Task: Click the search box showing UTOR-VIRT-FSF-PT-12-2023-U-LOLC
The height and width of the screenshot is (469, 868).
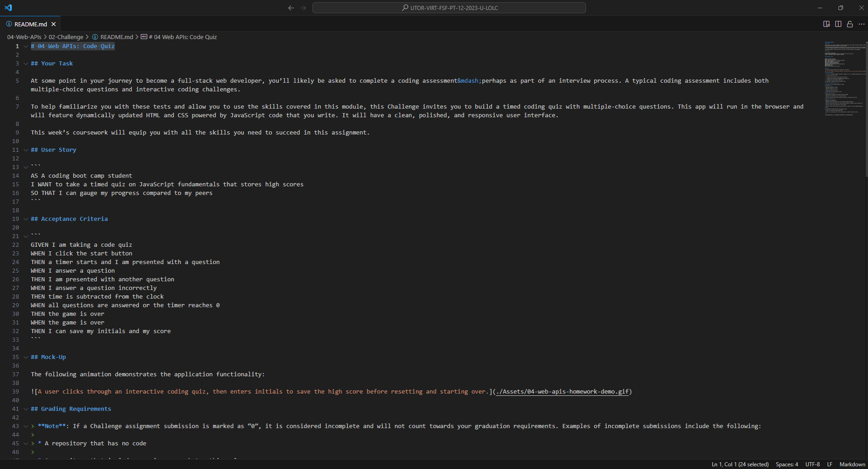Action: [449, 8]
